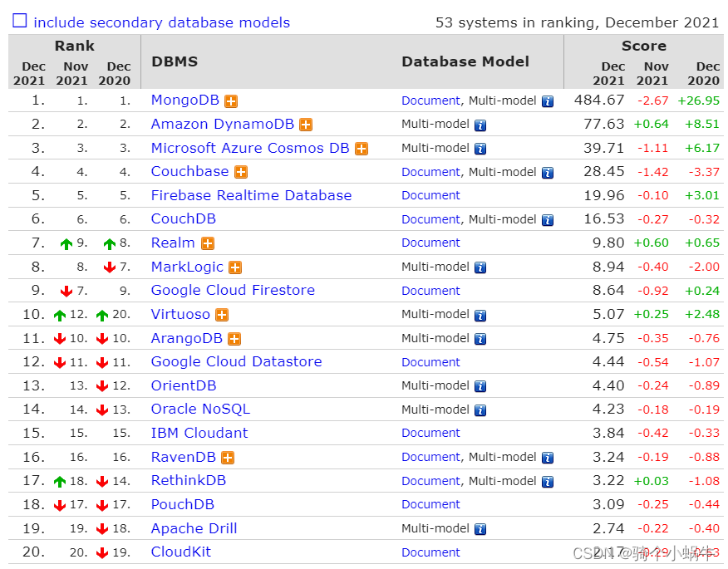
Task: Click the info icon in MongoDB row
Action: click(548, 101)
